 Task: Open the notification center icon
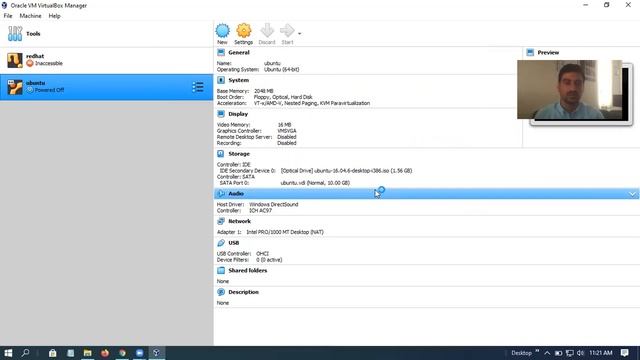(x=624, y=353)
